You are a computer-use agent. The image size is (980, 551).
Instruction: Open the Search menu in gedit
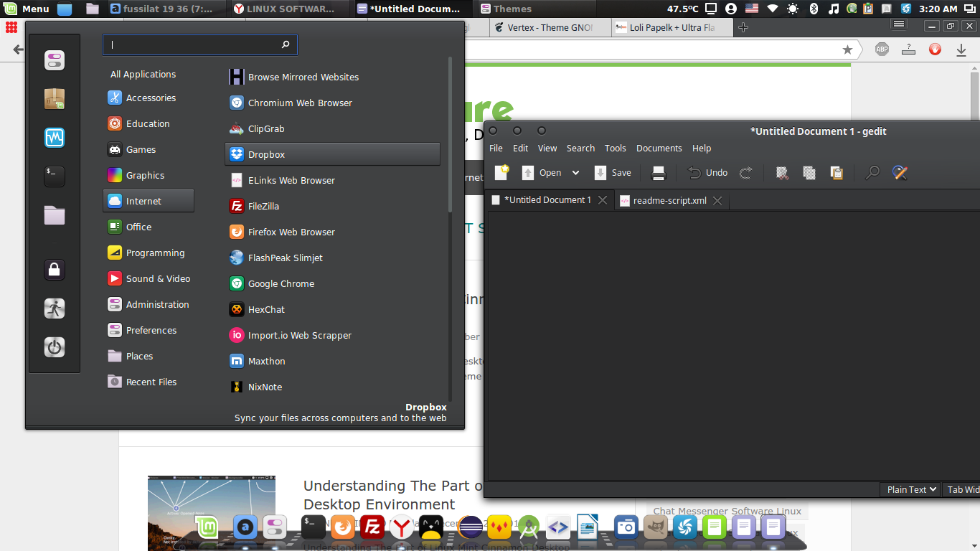[580, 149]
